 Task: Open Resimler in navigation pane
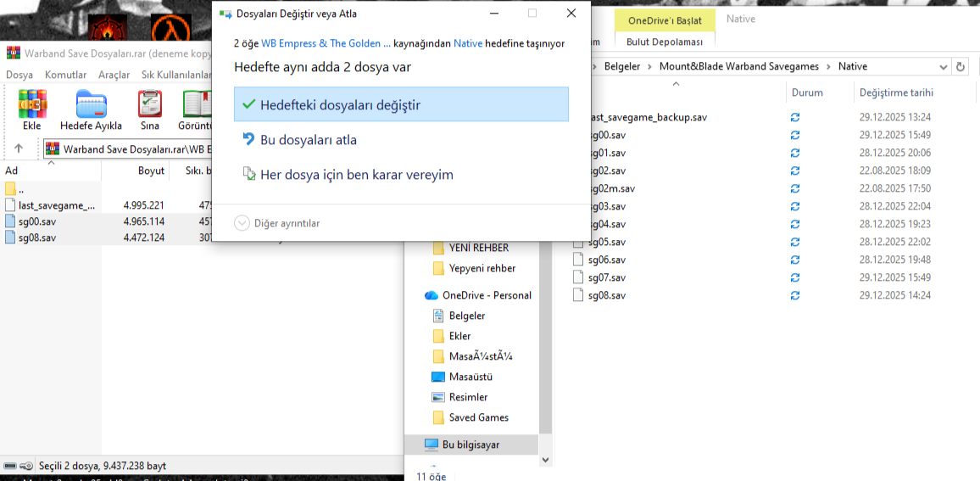tap(460, 397)
